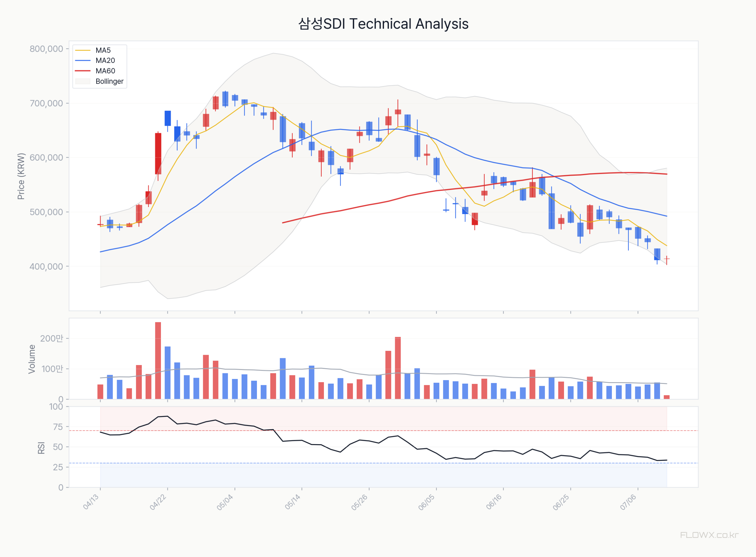Click the Volume axis title

pos(32,359)
